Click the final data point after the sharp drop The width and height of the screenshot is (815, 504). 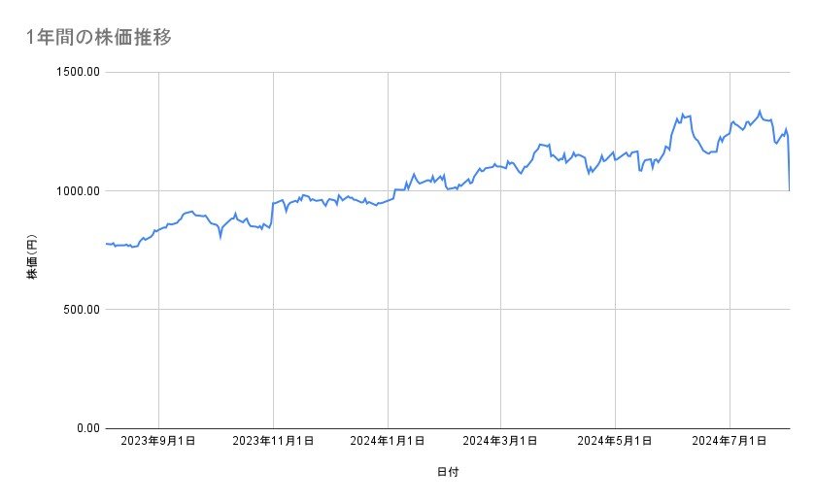[x=790, y=189]
